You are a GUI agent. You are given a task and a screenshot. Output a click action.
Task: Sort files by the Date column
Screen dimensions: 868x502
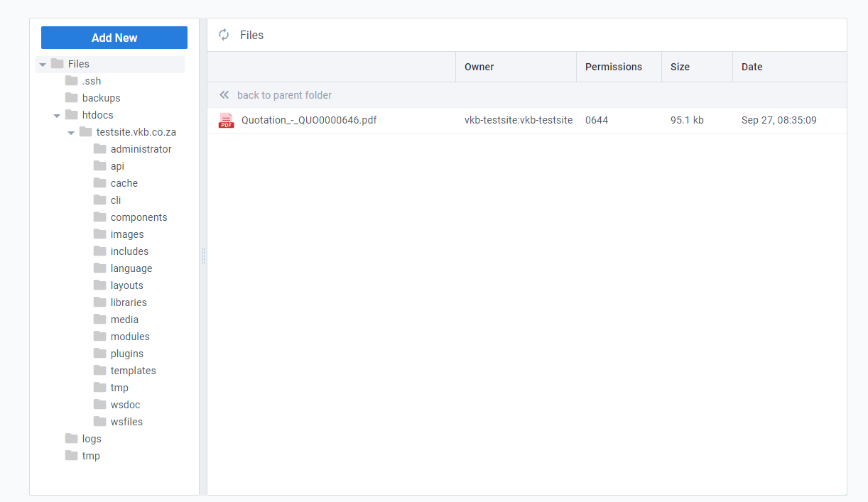[752, 66]
